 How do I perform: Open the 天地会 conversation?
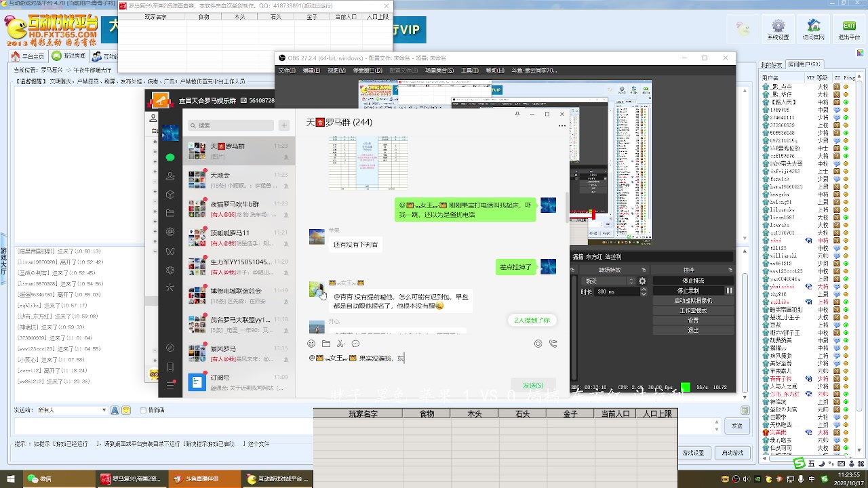239,180
